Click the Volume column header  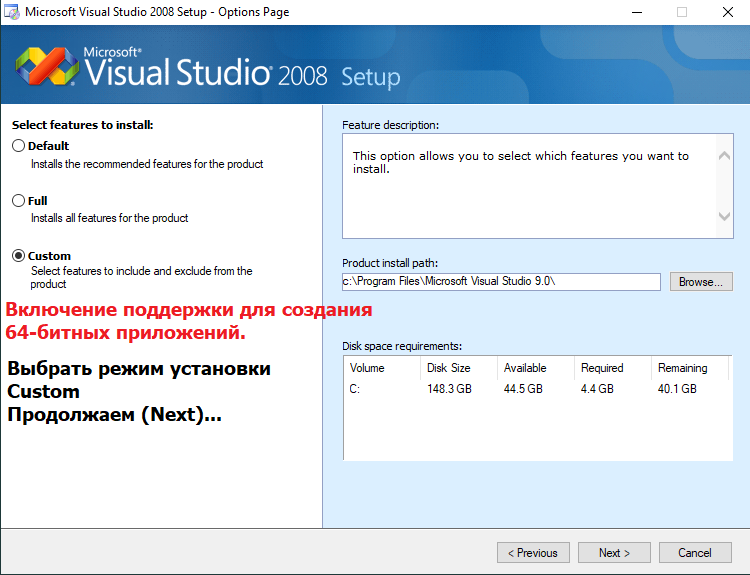[x=382, y=368]
